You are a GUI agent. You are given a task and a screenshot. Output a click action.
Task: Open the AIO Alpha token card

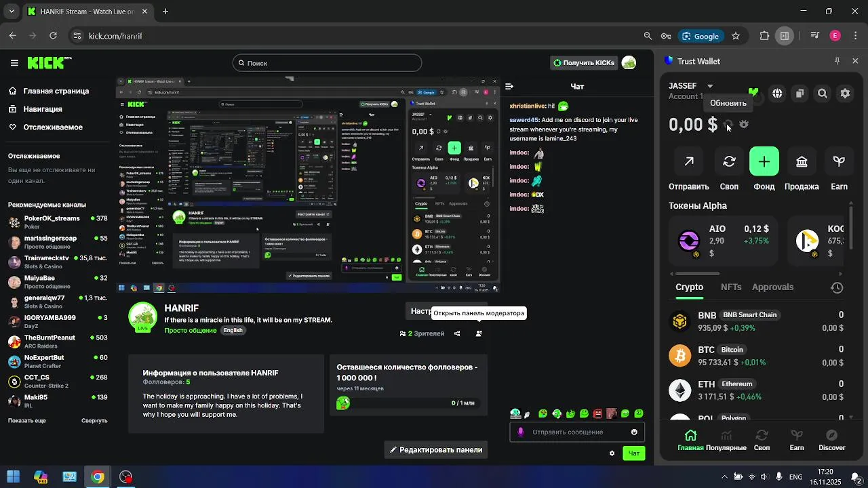point(725,241)
